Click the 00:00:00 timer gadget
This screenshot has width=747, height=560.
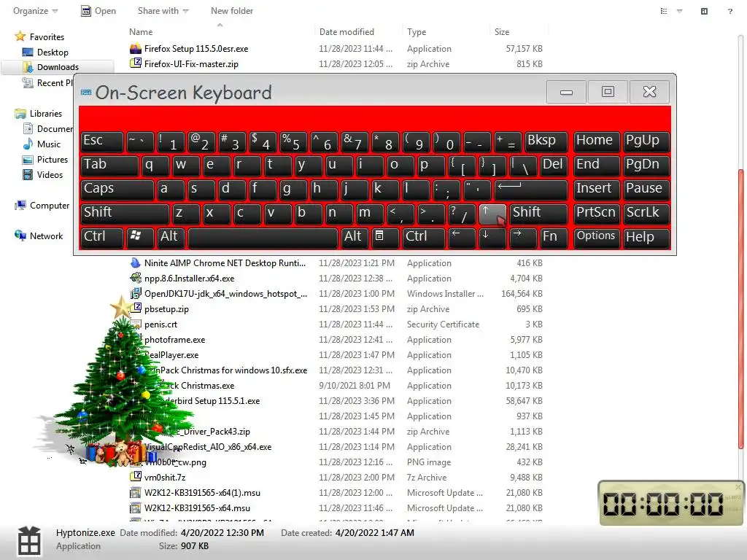click(670, 503)
